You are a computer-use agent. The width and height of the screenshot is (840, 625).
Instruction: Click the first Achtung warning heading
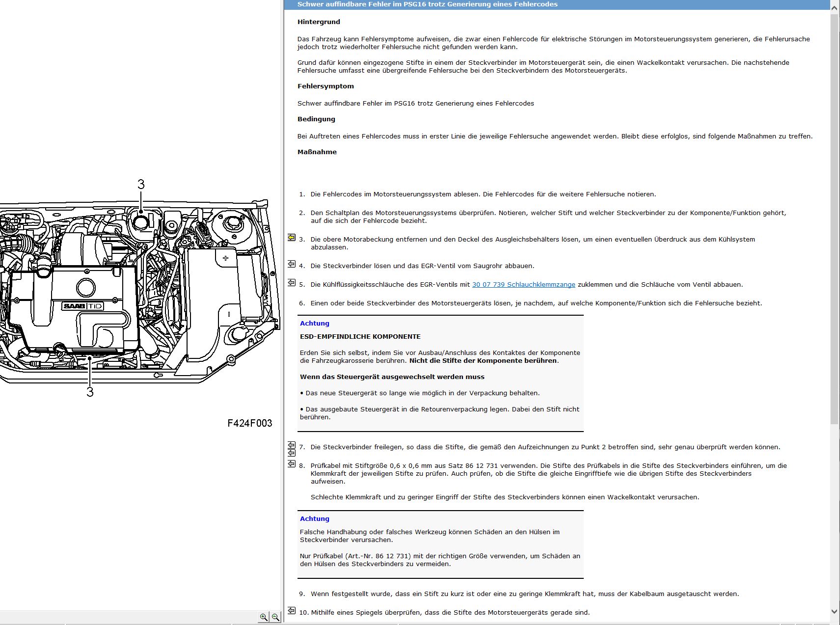click(315, 323)
